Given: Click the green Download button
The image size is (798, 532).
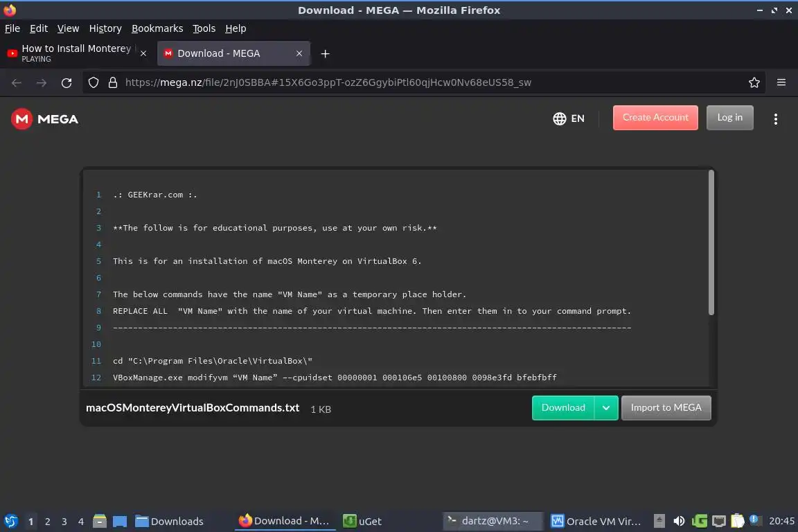Looking at the screenshot, I should coord(563,408).
